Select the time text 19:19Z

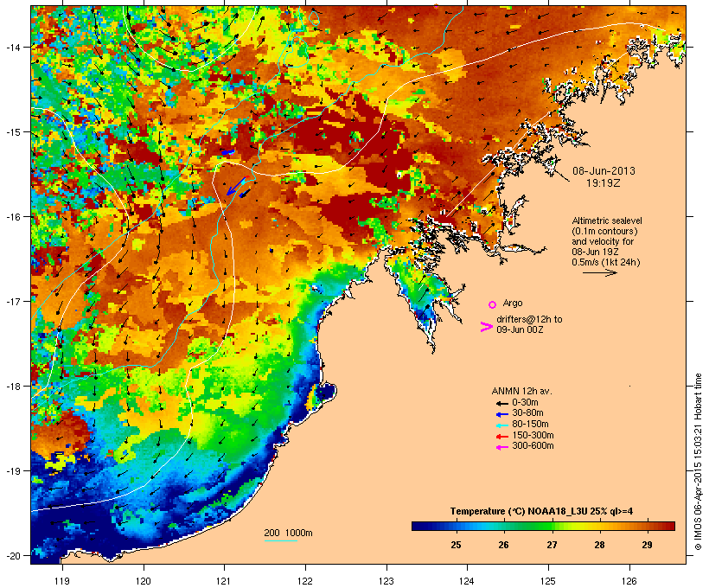604,183
